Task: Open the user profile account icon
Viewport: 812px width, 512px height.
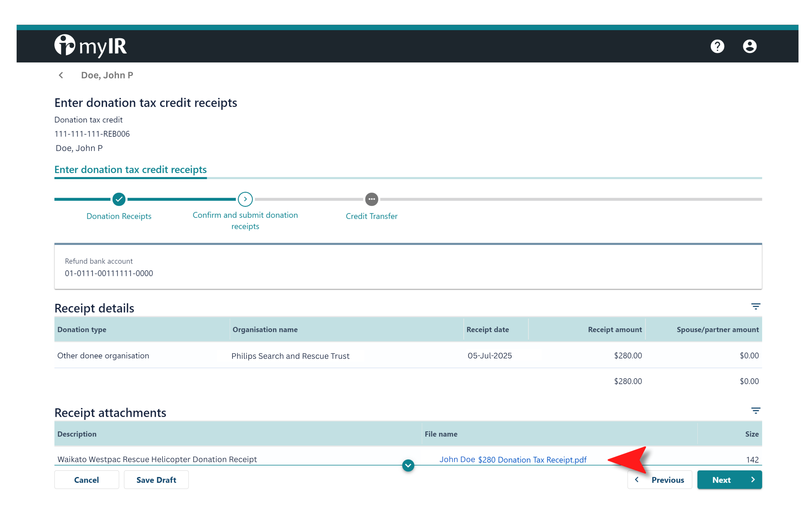Action: pos(749,46)
